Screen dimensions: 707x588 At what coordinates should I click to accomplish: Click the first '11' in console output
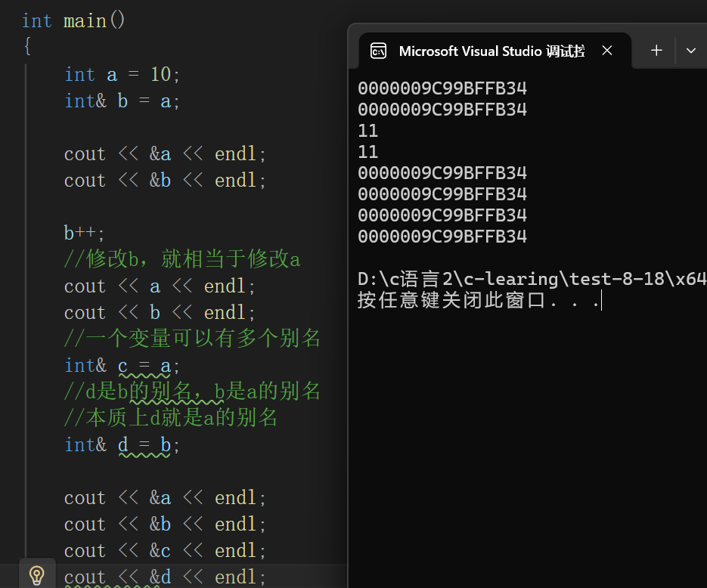click(368, 131)
